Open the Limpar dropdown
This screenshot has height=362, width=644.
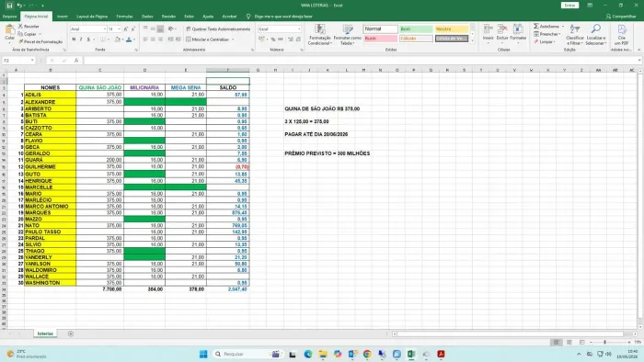point(545,42)
